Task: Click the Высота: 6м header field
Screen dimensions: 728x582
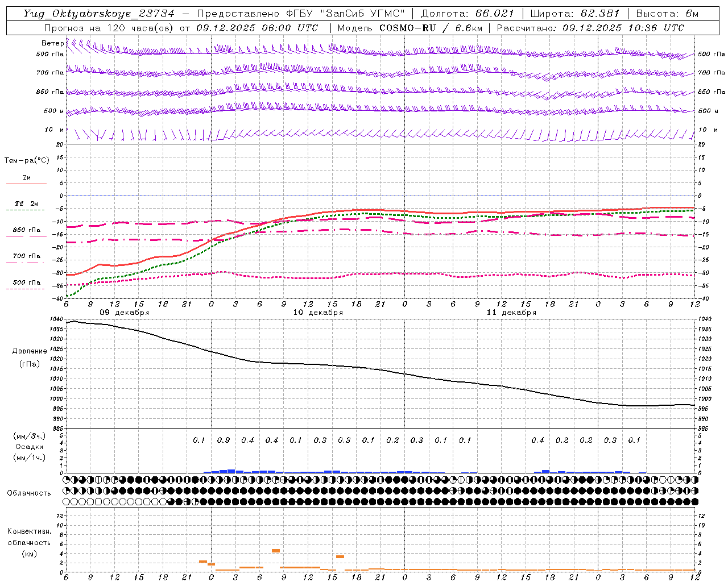Action: tap(667, 14)
